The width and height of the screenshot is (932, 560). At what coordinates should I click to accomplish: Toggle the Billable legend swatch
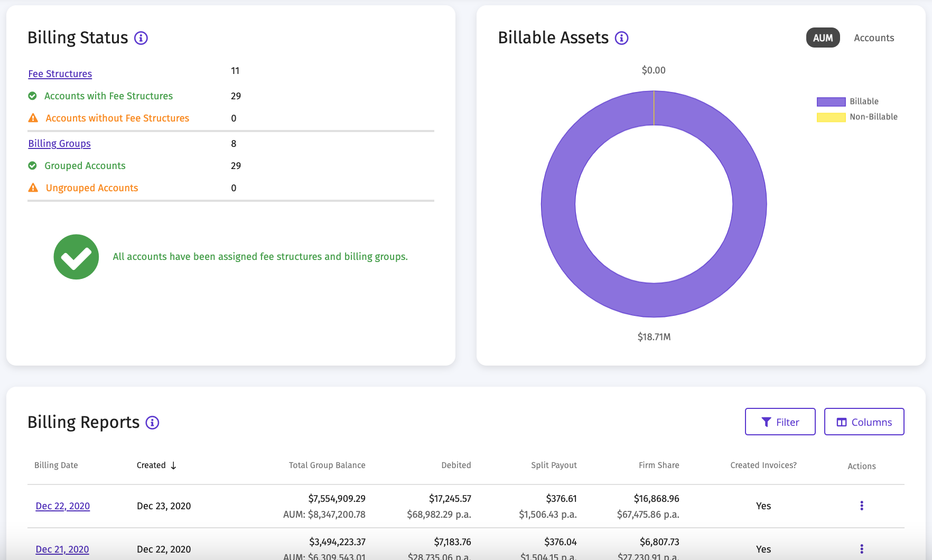pos(831,101)
